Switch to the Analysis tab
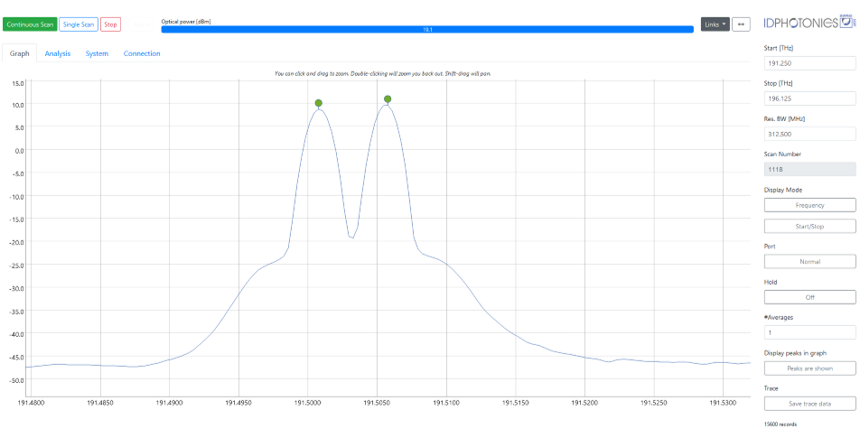 57,54
